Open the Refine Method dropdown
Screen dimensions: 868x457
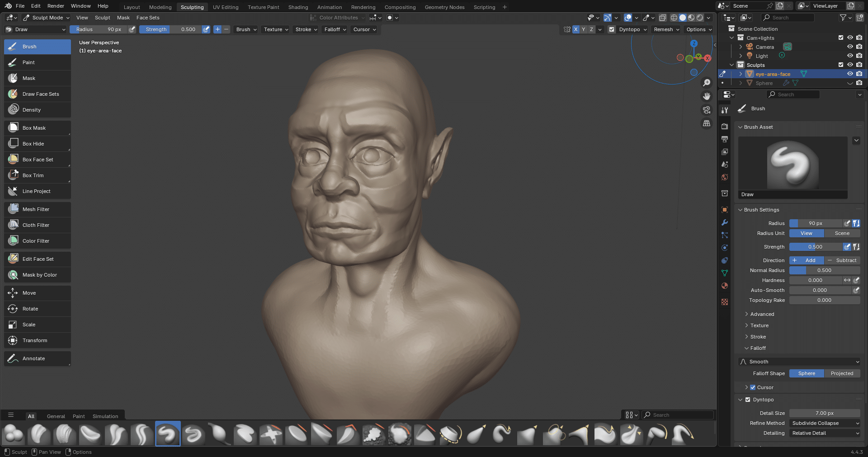[825, 423]
